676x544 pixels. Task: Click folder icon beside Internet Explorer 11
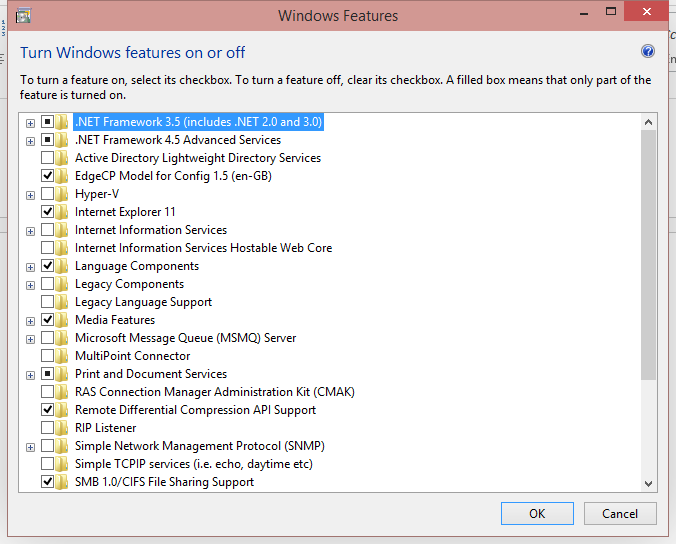(x=62, y=212)
